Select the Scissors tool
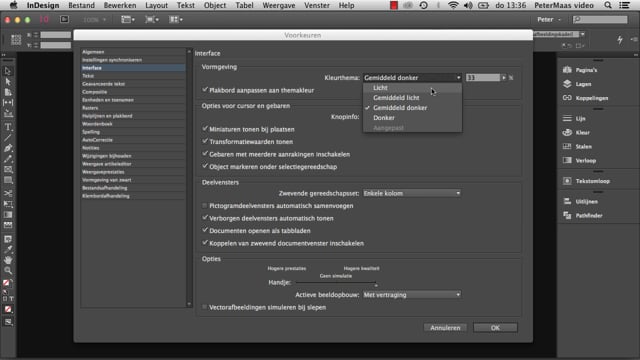This screenshot has width=640, height=360. pyautogui.click(x=8, y=193)
